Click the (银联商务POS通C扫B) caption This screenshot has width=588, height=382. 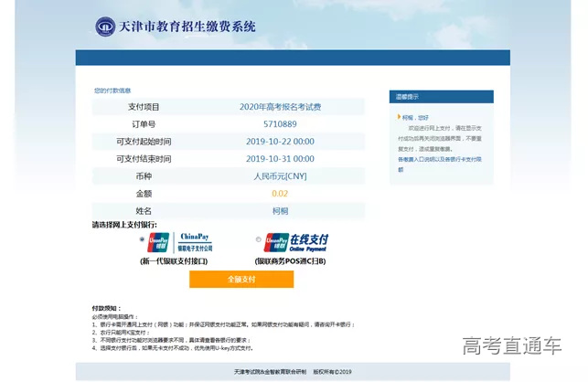[x=290, y=261]
